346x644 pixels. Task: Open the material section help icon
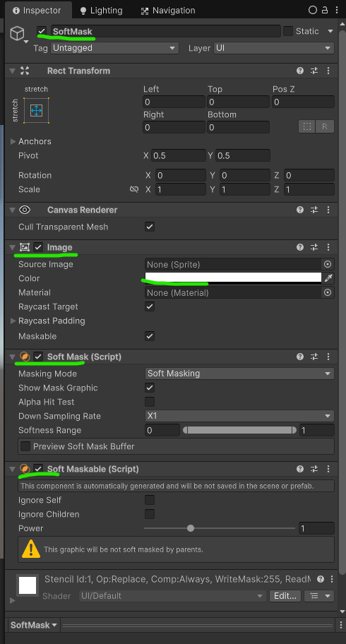[x=321, y=579]
